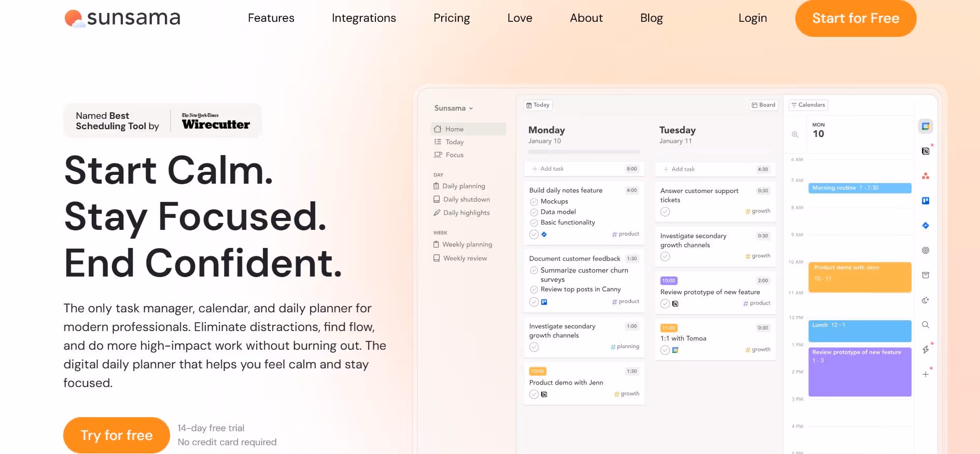Screen dimensions: 980x454
Task: Open Daily highlights in sidebar
Action: pos(461,213)
